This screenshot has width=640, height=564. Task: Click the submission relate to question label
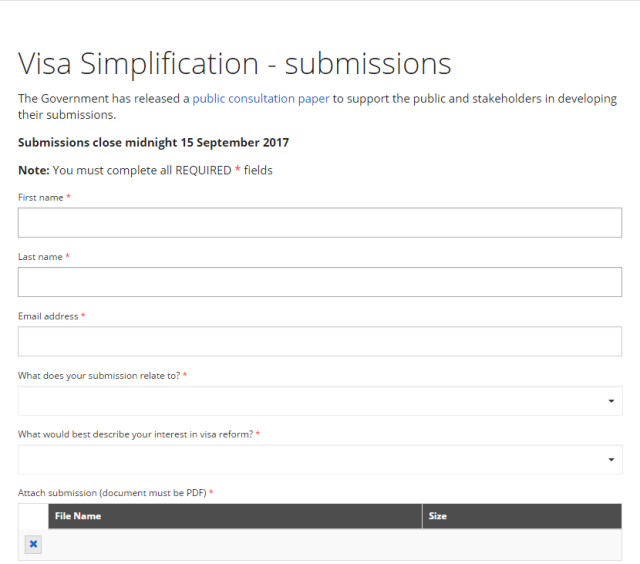pos(98,375)
